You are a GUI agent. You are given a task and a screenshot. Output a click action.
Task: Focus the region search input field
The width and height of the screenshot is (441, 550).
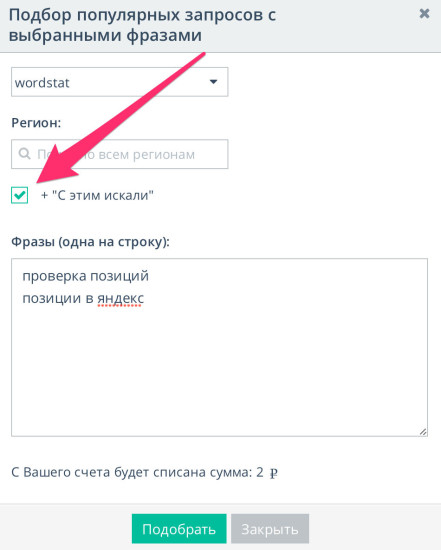[120, 154]
